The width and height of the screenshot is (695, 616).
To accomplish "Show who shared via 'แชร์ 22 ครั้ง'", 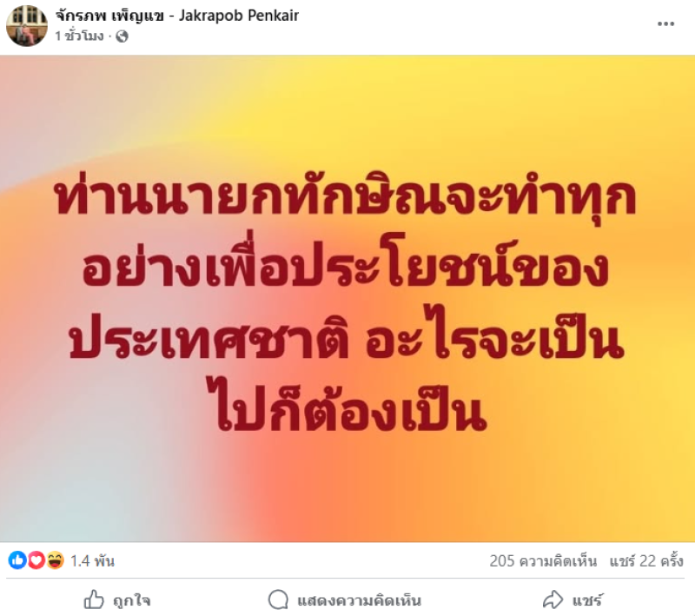I will click(x=646, y=561).
